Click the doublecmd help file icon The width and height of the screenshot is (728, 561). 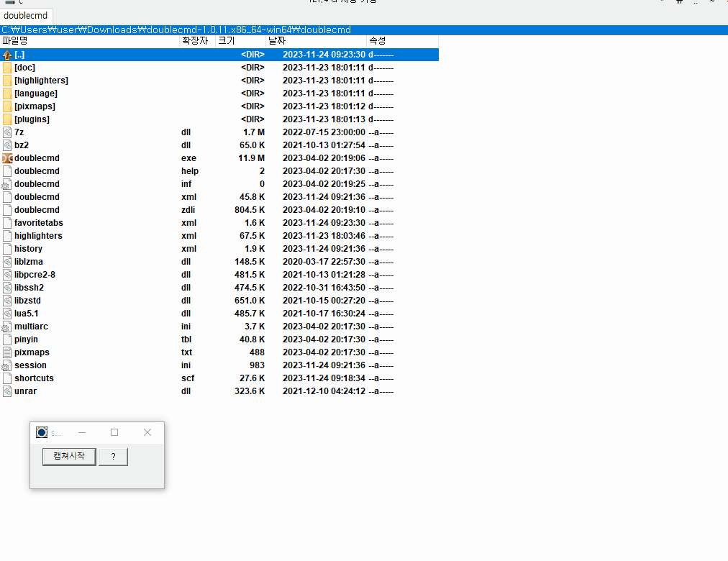point(7,172)
